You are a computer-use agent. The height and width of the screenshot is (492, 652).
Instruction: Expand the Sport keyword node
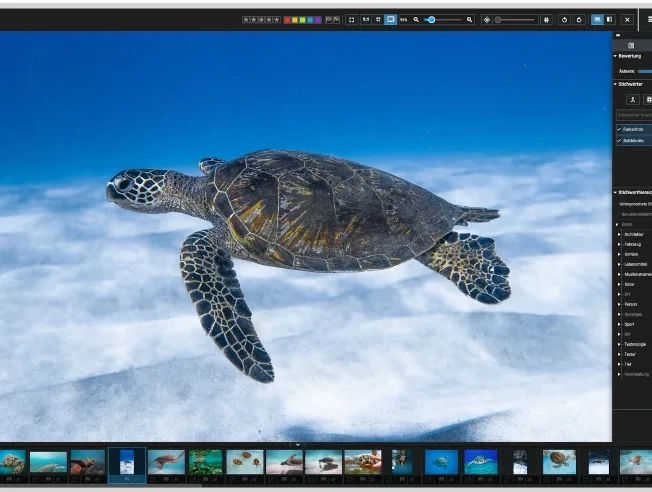(619, 324)
